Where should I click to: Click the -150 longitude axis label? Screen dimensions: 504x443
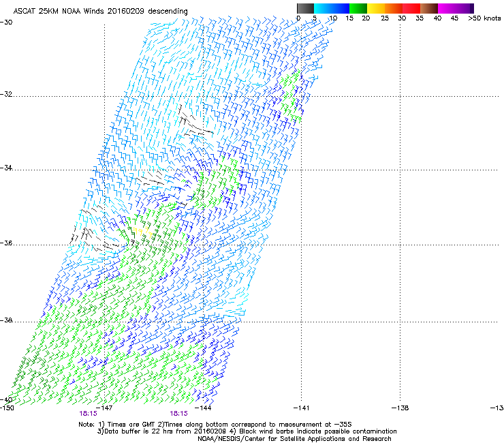coord(7,408)
